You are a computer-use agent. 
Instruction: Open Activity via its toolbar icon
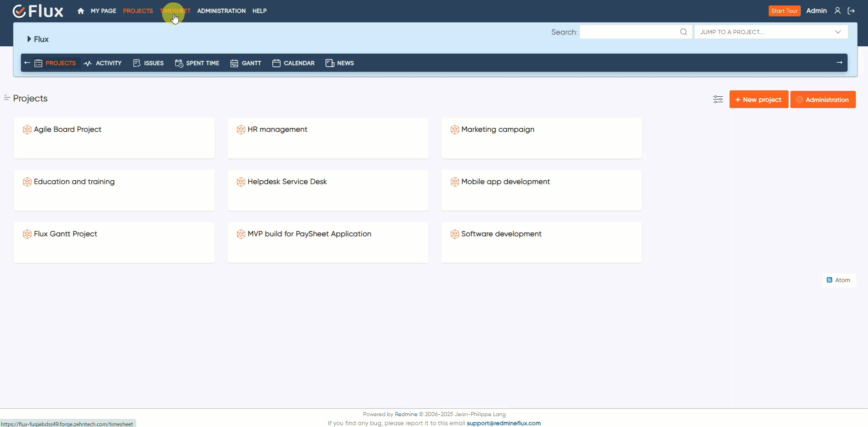[87, 63]
